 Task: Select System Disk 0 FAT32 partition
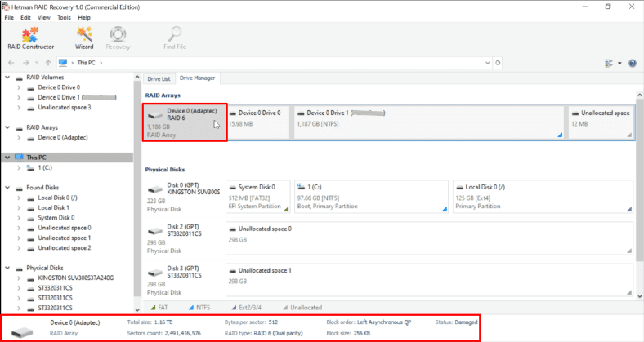coord(258,197)
